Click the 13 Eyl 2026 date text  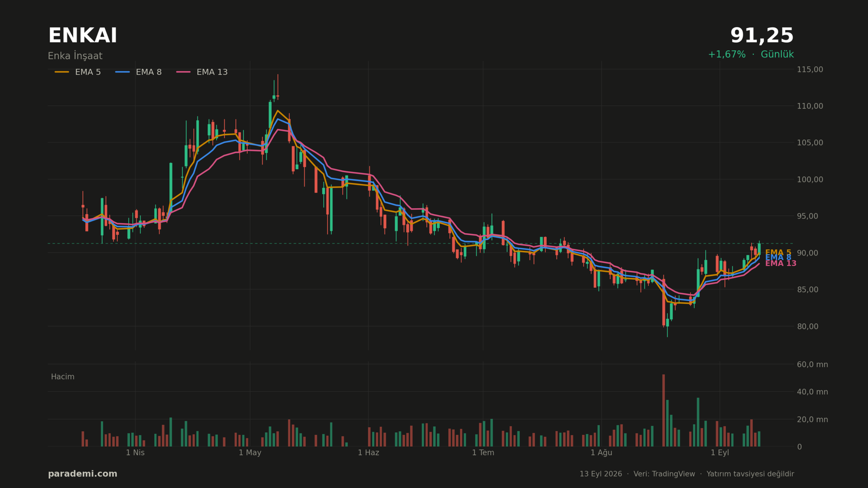[601, 474]
